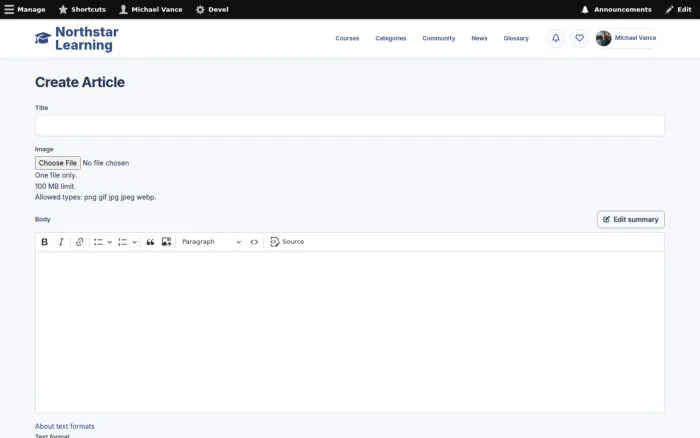Screen dimensions: 700x438
Task: Insert a link using the link icon
Action: pos(79,242)
